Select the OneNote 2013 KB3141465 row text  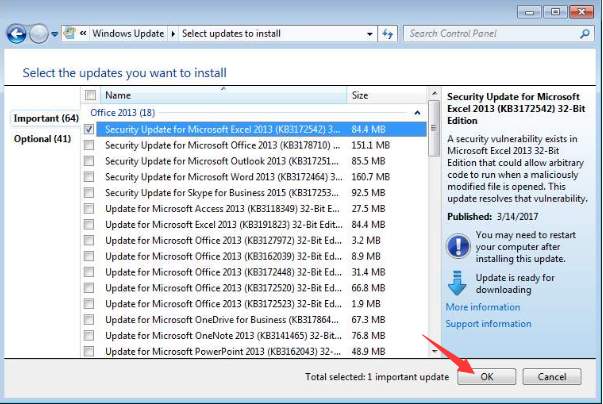[223, 336]
